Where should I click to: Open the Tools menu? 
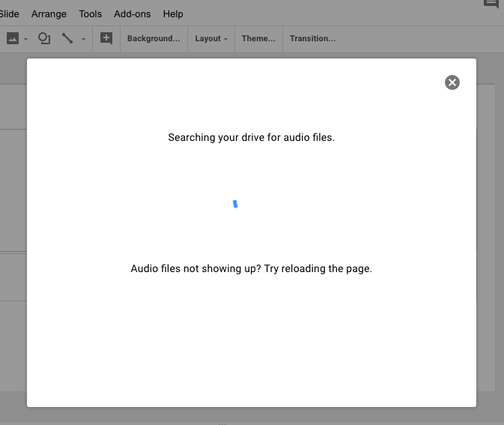coord(91,14)
